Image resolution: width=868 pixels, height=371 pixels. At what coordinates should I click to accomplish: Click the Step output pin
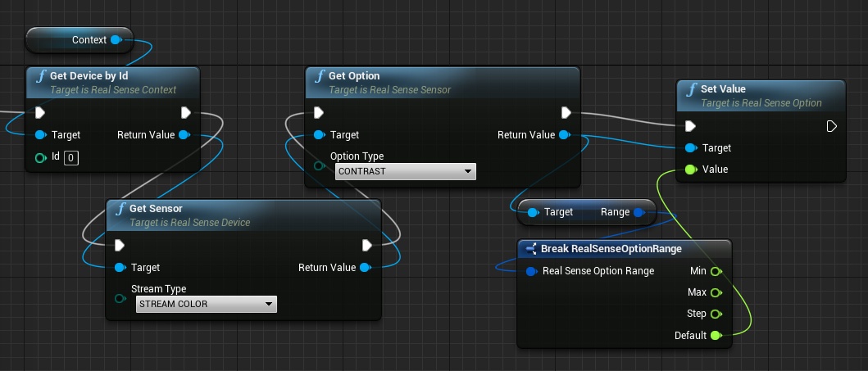point(716,314)
